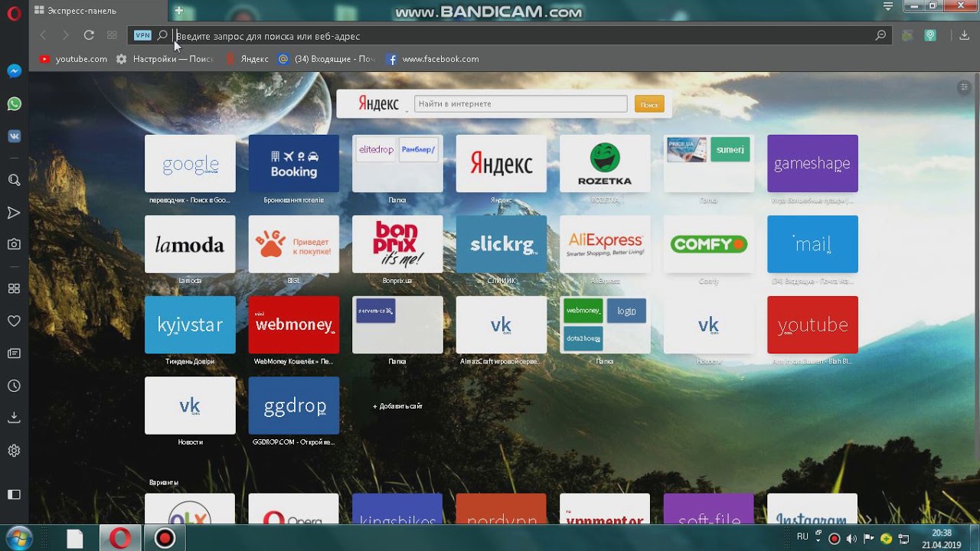Click Opera icon in the taskbar
980x551 pixels.
pos(119,538)
